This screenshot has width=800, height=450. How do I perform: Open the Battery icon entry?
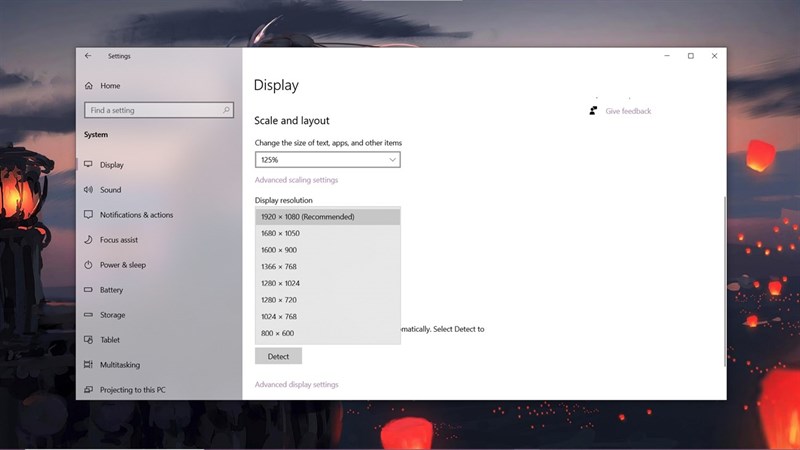pos(88,289)
